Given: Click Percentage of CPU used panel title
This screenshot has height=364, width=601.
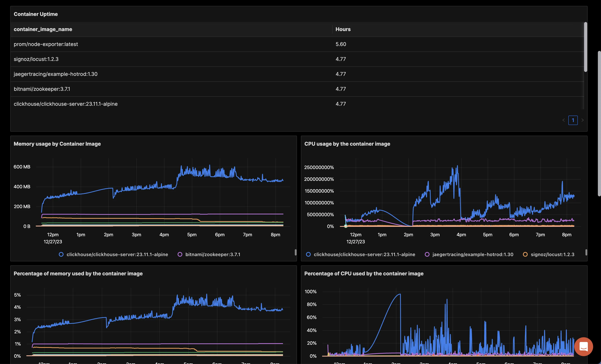Looking at the screenshot, I should (x=364, y=274).
